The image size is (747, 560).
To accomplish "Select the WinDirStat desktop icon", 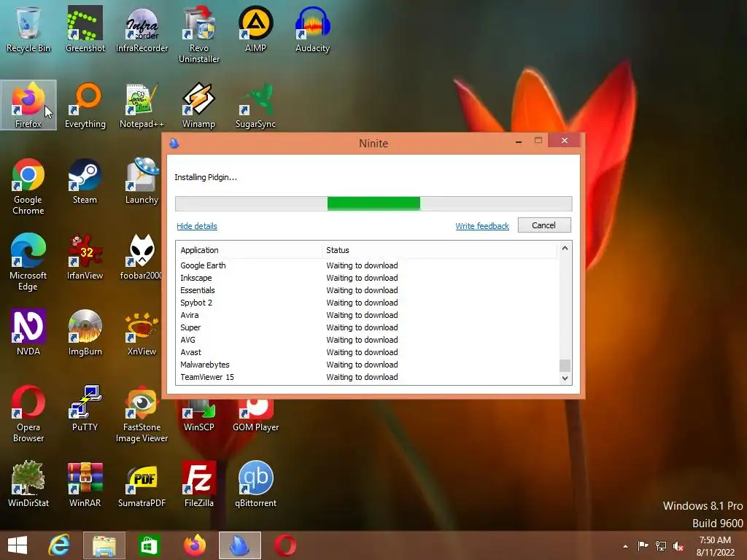I will pos(28,484).
